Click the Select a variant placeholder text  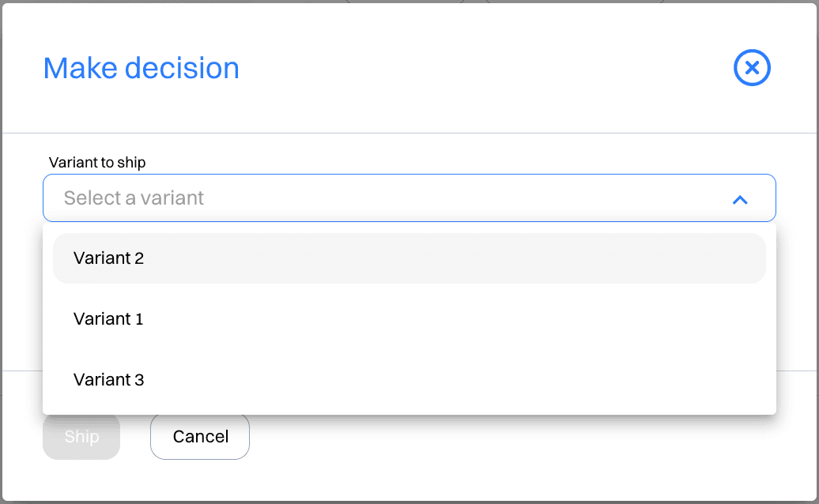[134, 198]
